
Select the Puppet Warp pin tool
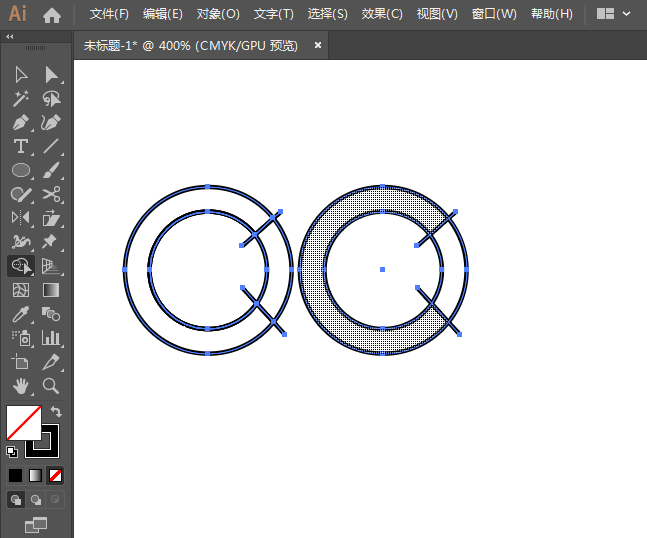click(51, 242)
